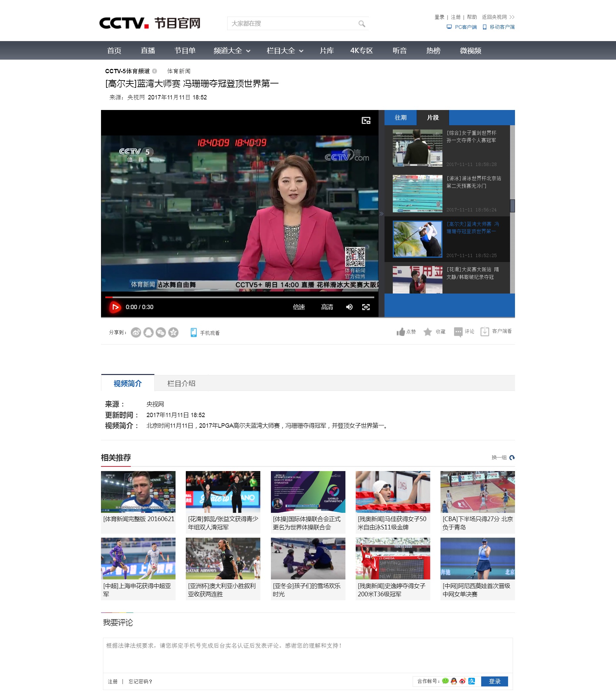Screen dimensions: 616x699
Task: Log in with the WeChat partner account icon
Action: (445, 681)
